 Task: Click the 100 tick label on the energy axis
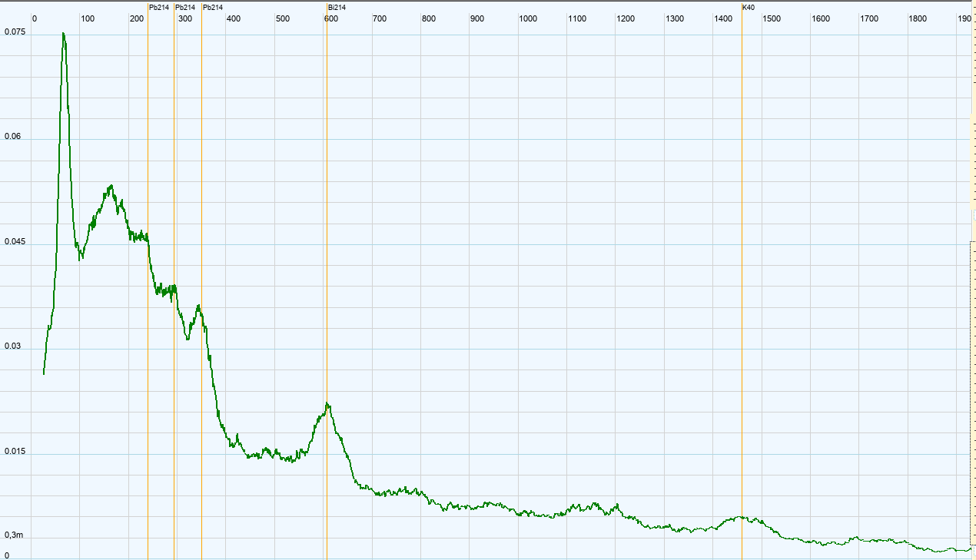88,18
